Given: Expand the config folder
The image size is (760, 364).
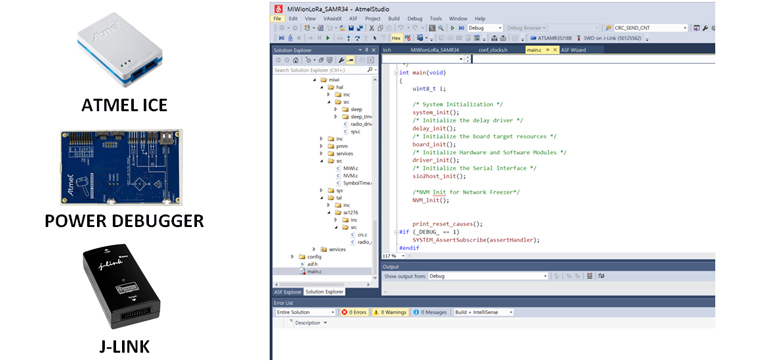Looking at the screenshot, I should 292,256.
